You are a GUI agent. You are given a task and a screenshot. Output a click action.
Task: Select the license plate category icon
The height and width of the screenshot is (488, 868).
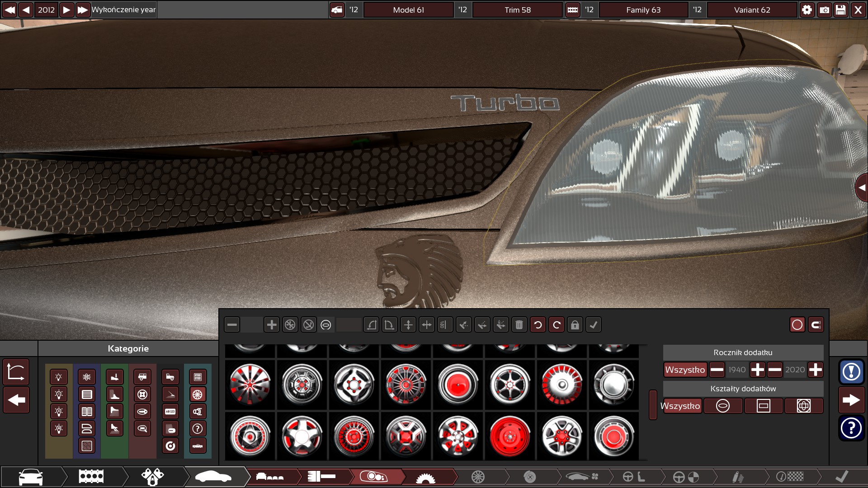[x=170, y=412]
